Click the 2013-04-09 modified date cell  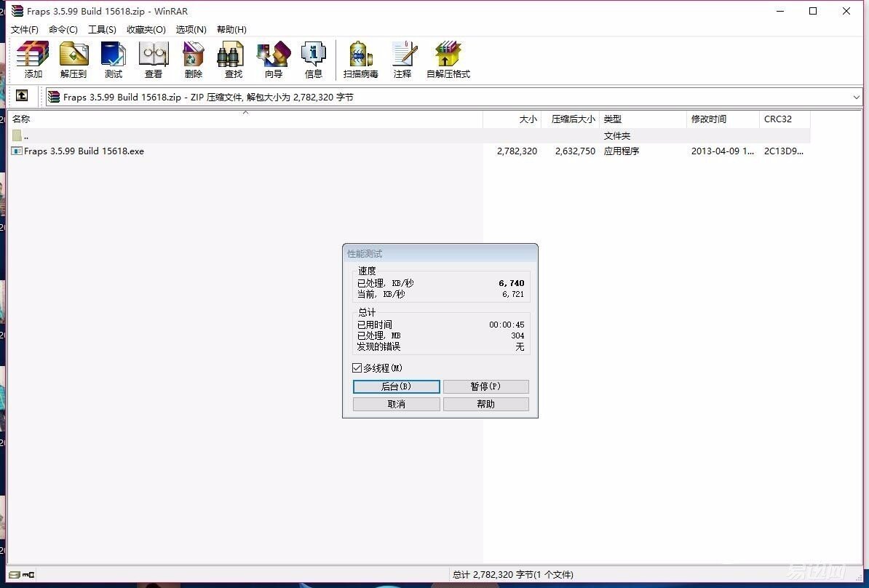point(722,151)
